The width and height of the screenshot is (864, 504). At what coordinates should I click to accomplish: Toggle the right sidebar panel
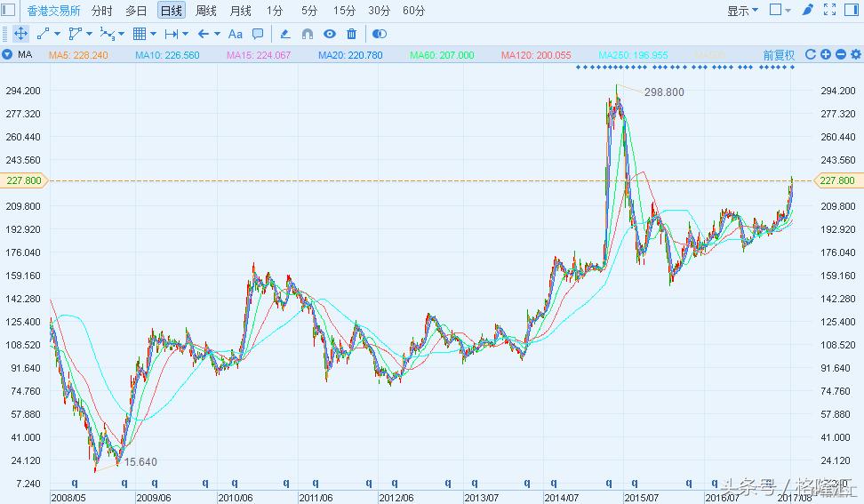(852, 11)
